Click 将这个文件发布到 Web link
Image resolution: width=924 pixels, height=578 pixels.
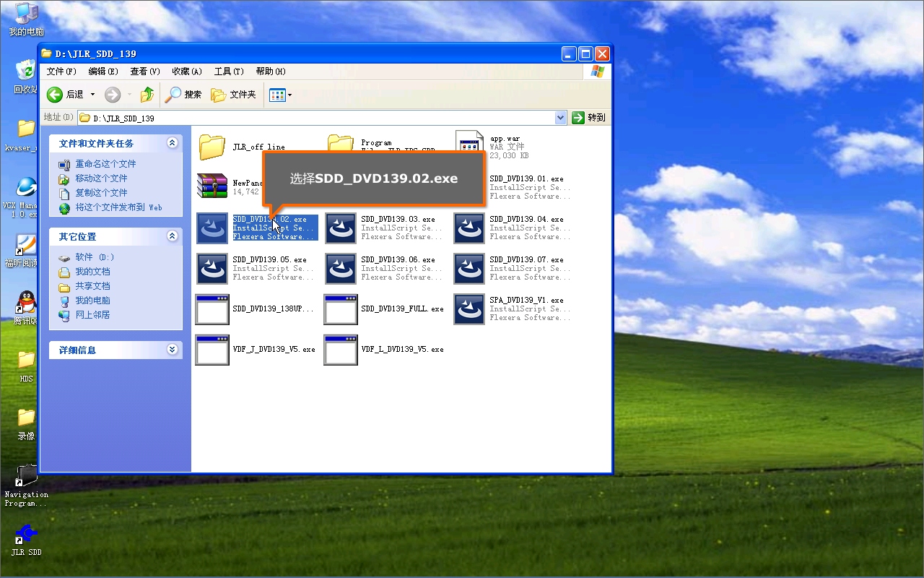click(118, 207)
